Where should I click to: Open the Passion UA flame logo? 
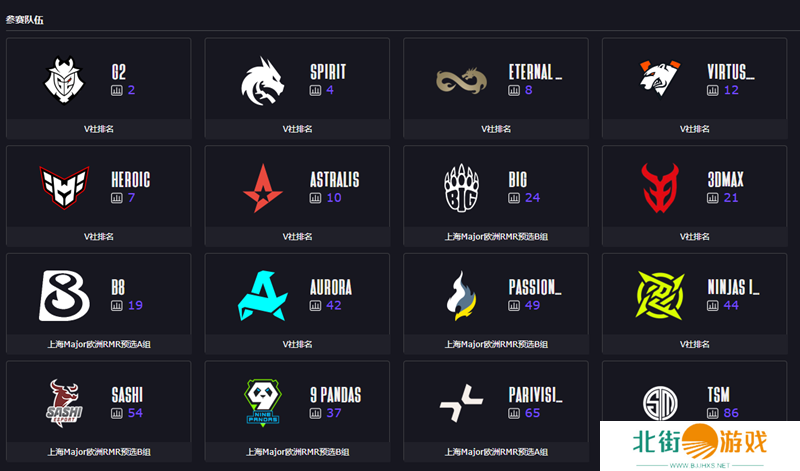461,295
